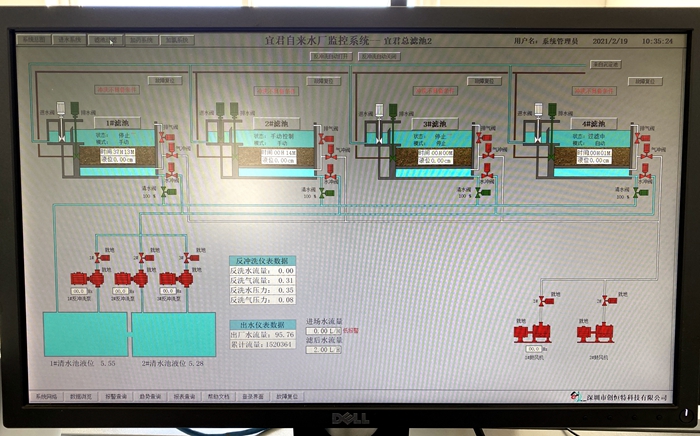Open the 2#滤池 label button
The height and width of the screenshot is (436, 700).
pos(276,123)
